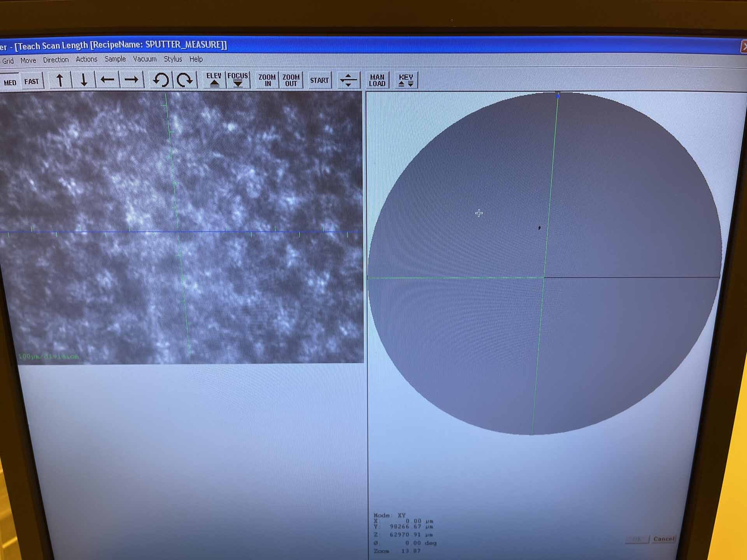Click the blue dot at wafer top edge

coord(558,96)
